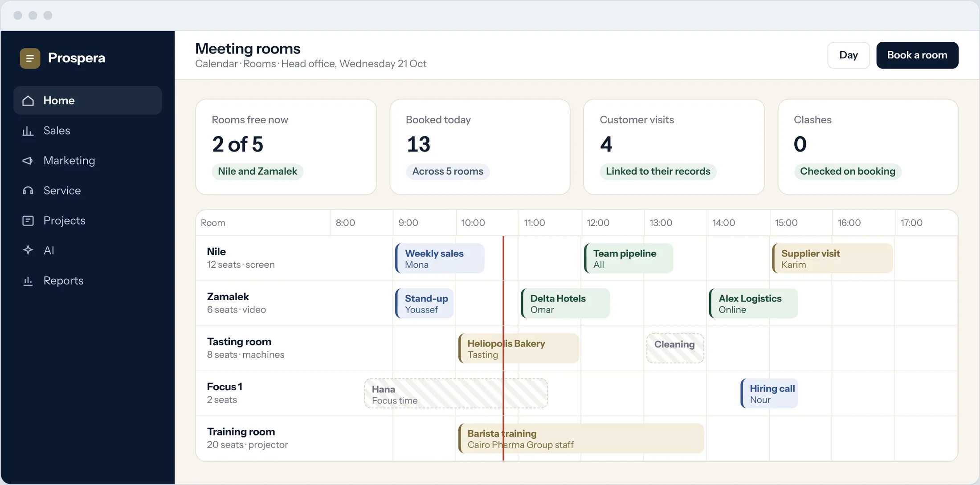Open the Supplier visit booking by Karim

(832, 258)
